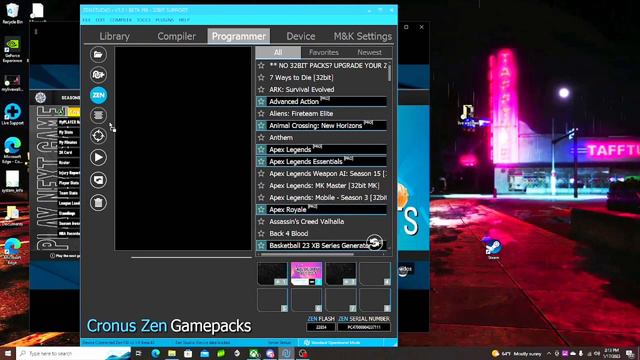This screenshot has width=640, height=360.
Task: Open the Plugins menu in menu bar
Action: pyautogui.click(x=164, y=20)
